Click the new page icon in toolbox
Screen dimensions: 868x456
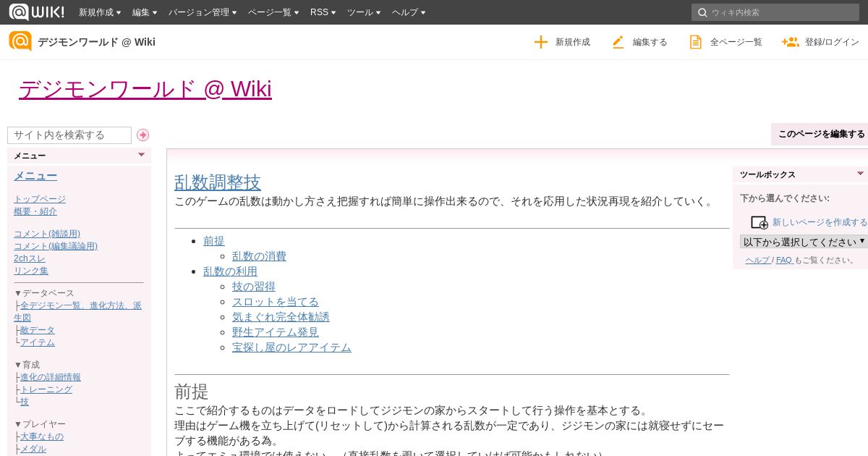coord(759,222)
